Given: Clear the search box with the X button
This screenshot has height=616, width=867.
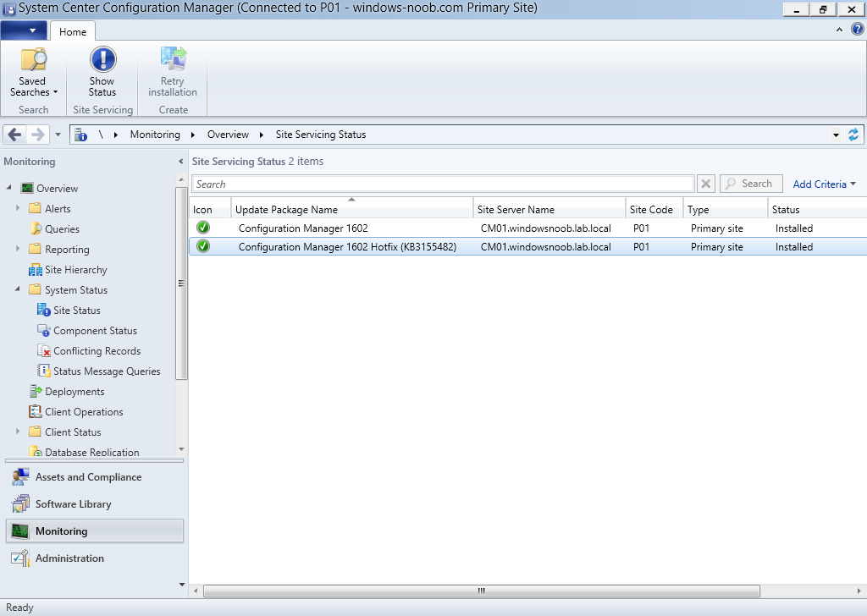Looking at the screenshot, I should click(706, 184).
